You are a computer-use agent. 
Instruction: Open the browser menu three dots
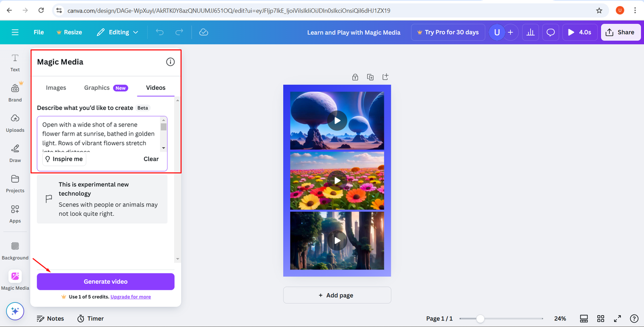click(x=635, y=10)
